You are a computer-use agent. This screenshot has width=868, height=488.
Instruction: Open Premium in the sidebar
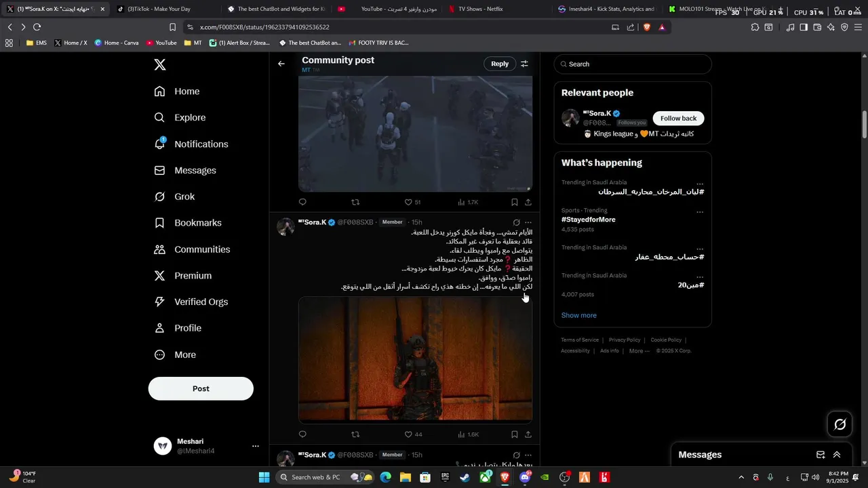(x=183, y=276)
